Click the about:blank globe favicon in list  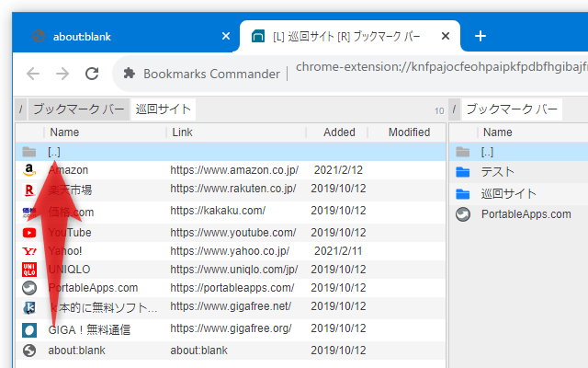(x=29, y=351)
